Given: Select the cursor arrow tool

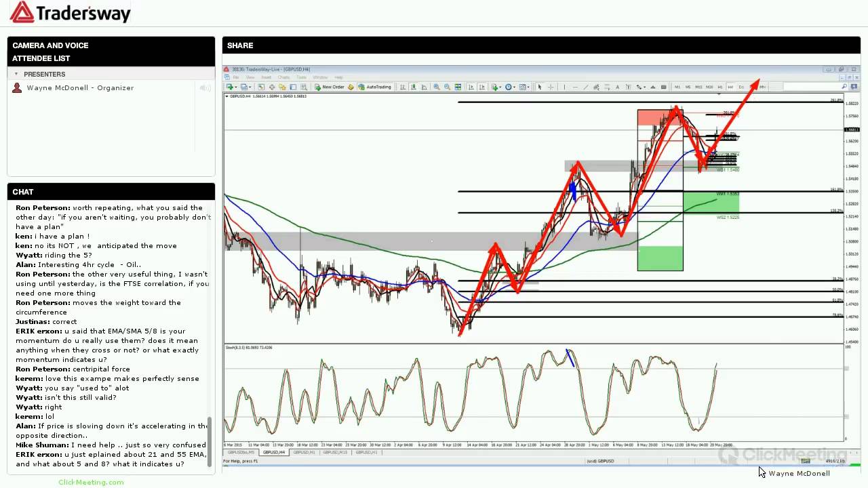Looking at the screenshot, I should click(x=540, y=87).
